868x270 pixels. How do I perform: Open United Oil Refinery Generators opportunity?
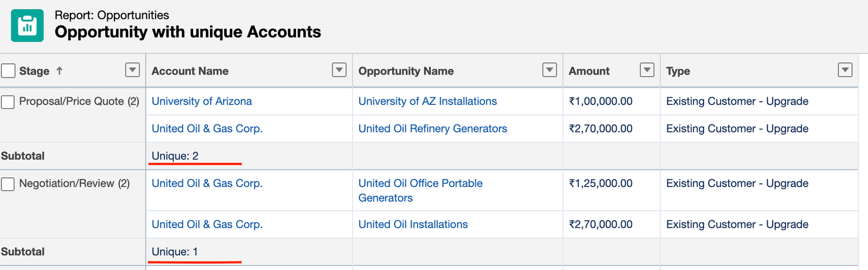pos(432,129)
